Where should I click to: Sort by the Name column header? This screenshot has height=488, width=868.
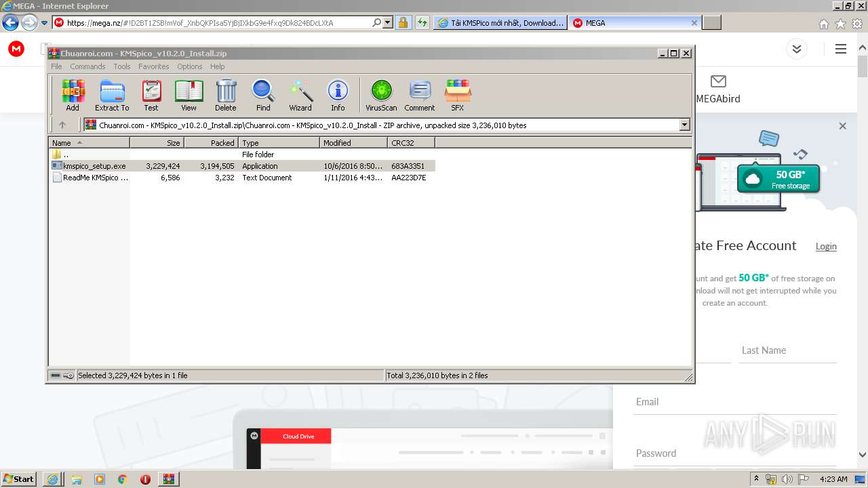tap(89, 143)
